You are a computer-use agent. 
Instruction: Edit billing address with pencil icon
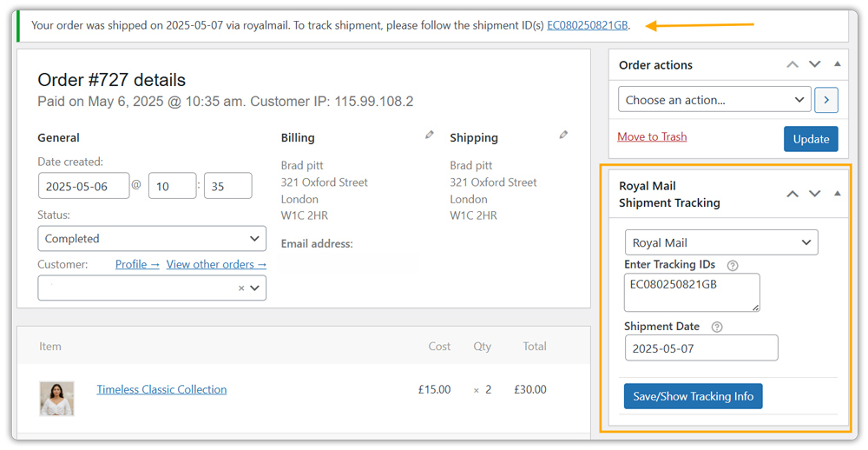point(429,135)
